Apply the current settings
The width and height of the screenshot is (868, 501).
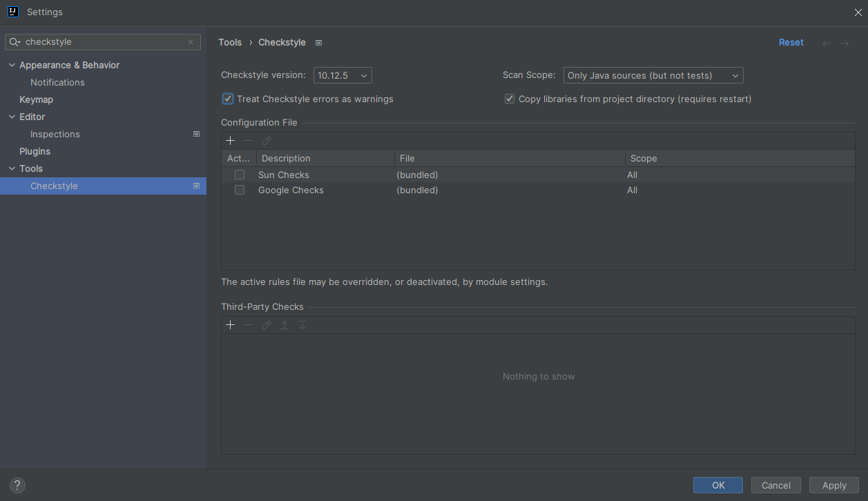[x=833, y=485]
